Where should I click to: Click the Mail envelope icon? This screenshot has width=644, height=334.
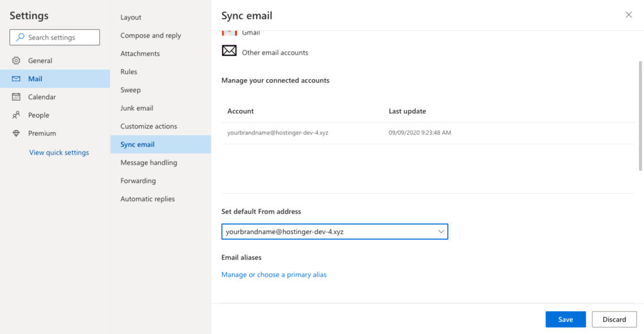[x=16, y=79]
